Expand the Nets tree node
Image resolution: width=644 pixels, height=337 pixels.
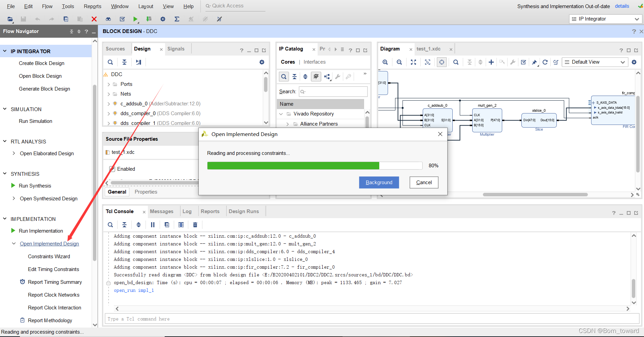108,94
